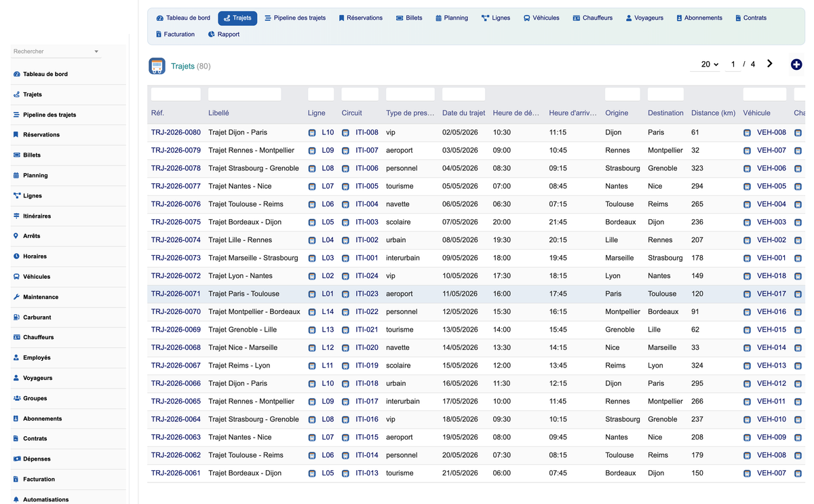Click the Réservations bookmark icon in sidebar
814x504 pixels.
pos(16,134)
